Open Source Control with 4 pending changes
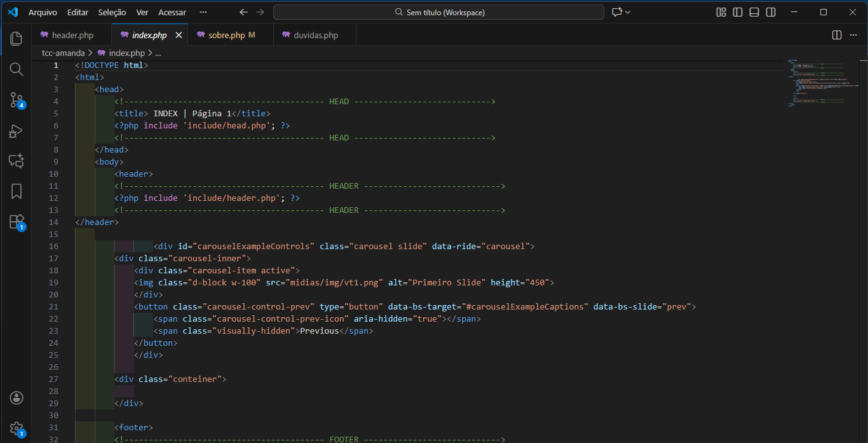The image size is (868, 443). [17, 100]
